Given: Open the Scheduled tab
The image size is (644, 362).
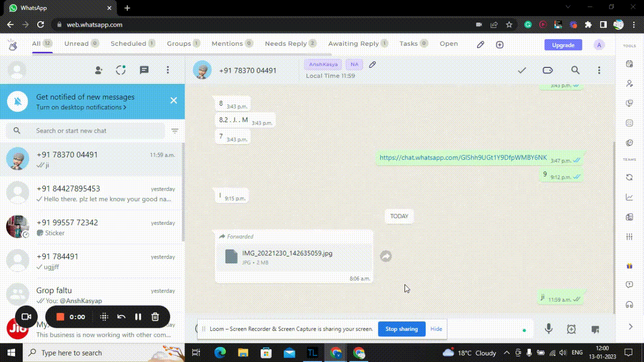Looking at the screenshot, I should (x=133, y=44).
